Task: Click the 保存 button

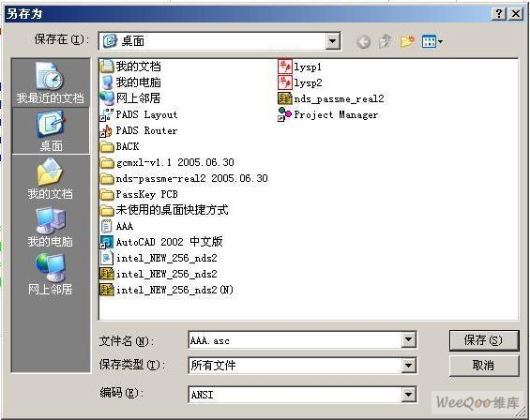Action: (x=484, y=340)
